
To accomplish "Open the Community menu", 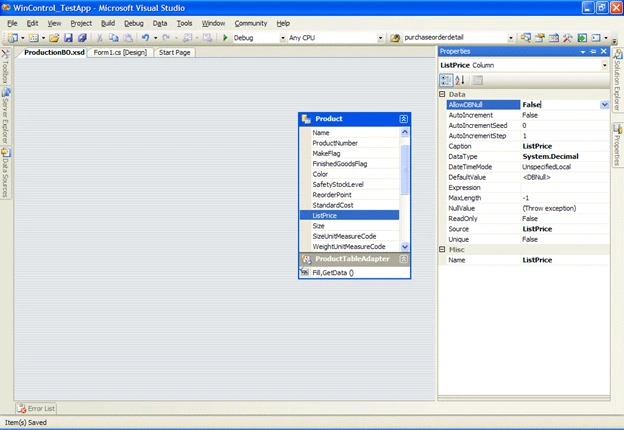I will (251, 23).
